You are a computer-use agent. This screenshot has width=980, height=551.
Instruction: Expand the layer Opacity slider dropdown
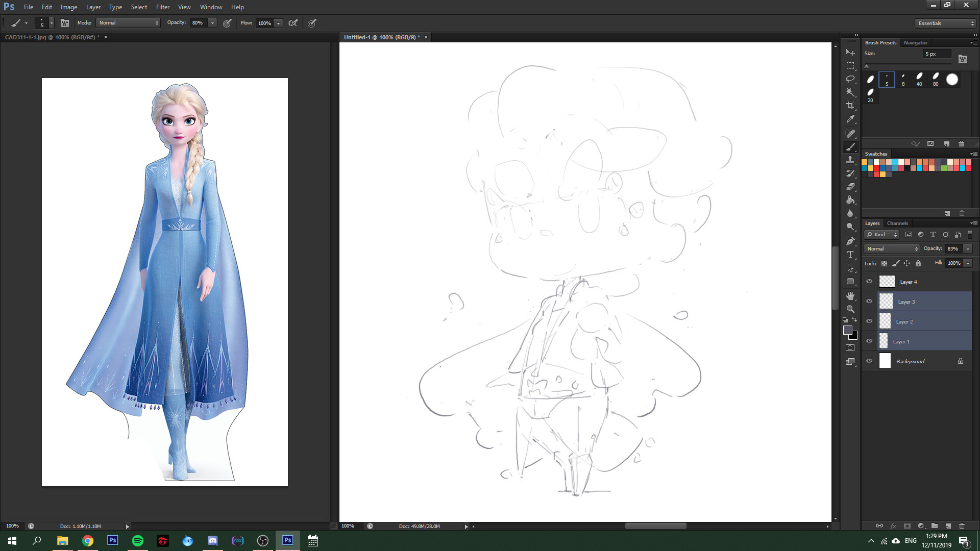(968, 249)
